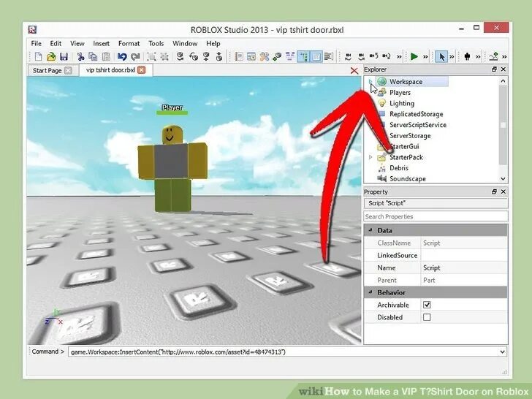This screenshot has height=399, width=532.
Task: Open the Window menu
Action: [185, 43]
